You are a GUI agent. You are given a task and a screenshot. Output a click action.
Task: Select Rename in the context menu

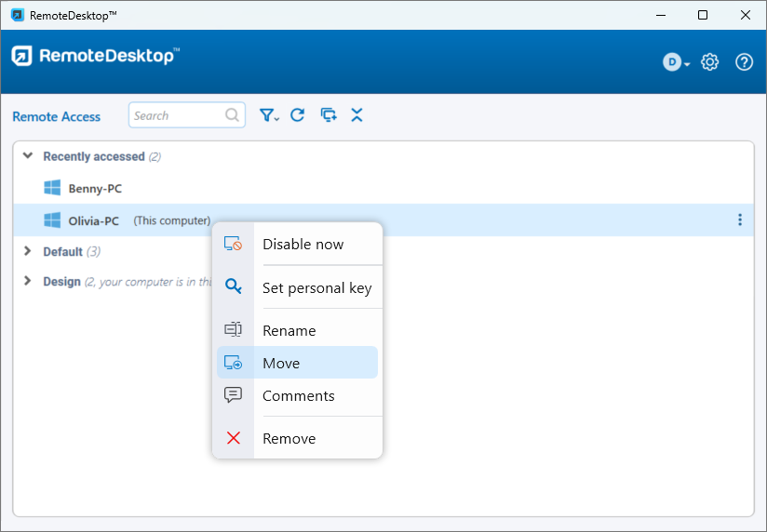point(289,331)
